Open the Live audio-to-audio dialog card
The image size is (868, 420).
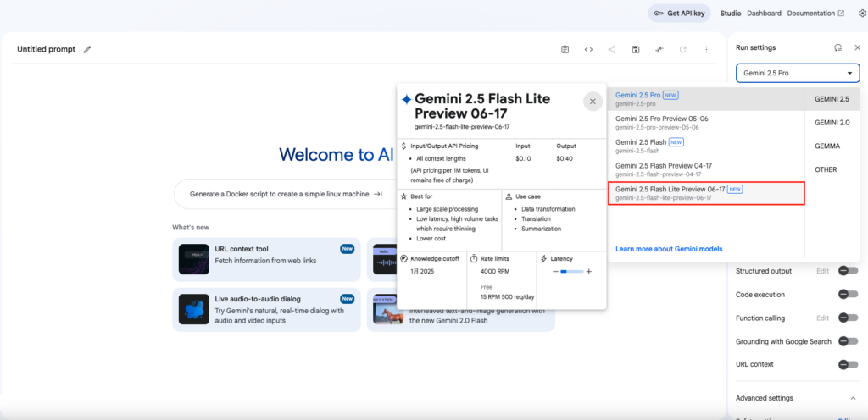(266, 309)
